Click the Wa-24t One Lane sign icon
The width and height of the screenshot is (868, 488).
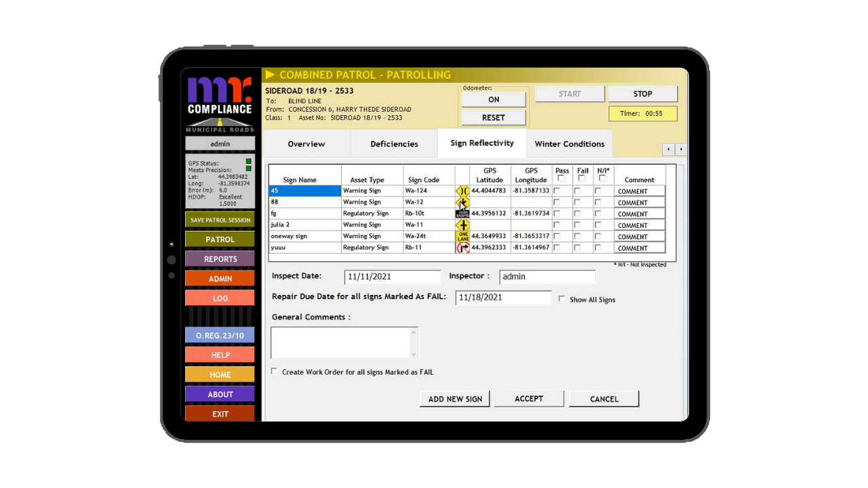coord(462,237)
